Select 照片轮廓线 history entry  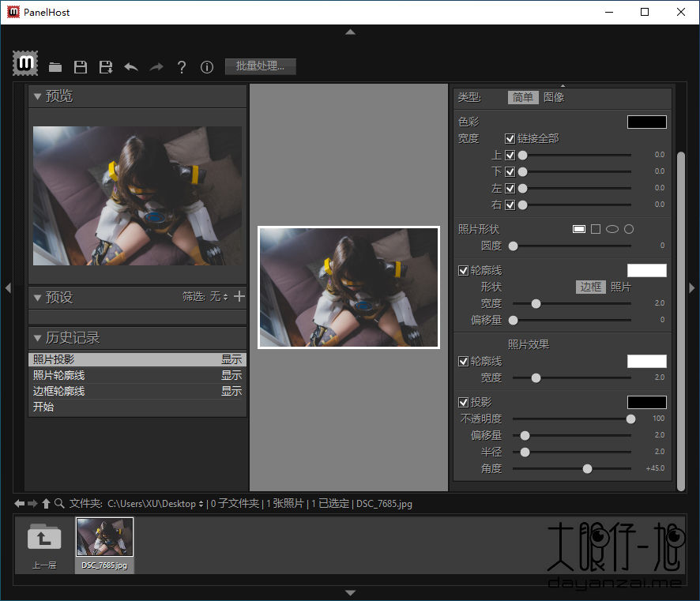(137, 375)
